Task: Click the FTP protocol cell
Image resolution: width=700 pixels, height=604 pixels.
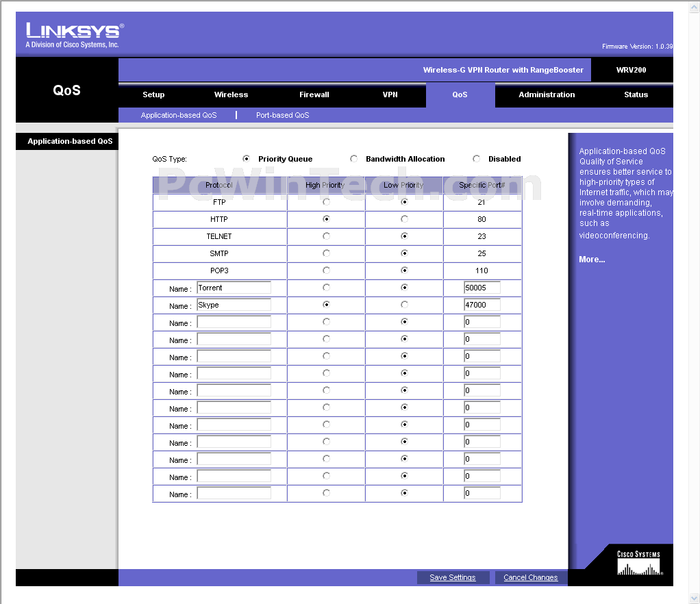Action: point(219,202)
